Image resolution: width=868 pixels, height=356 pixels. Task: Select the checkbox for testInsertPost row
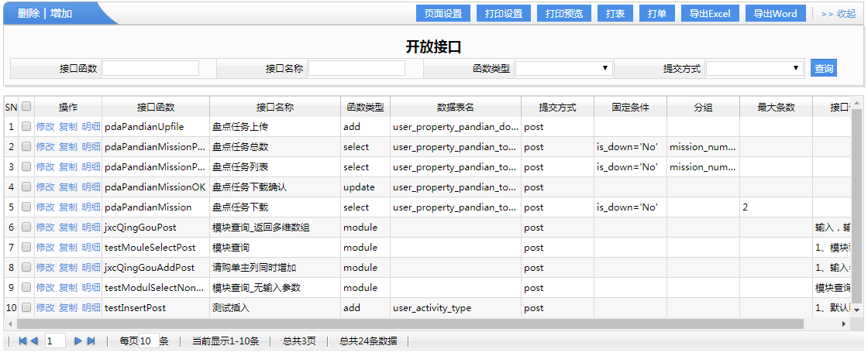[26, 308]
